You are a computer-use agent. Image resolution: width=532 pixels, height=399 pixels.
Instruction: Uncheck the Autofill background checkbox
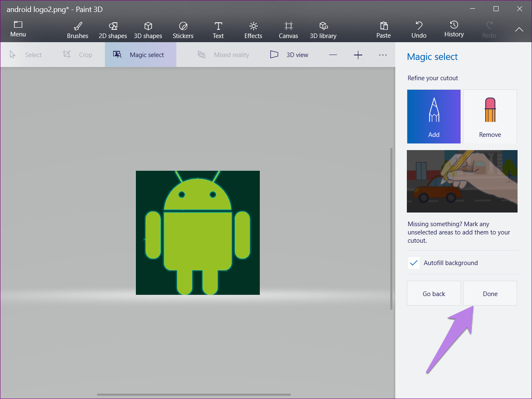(413, 263)
